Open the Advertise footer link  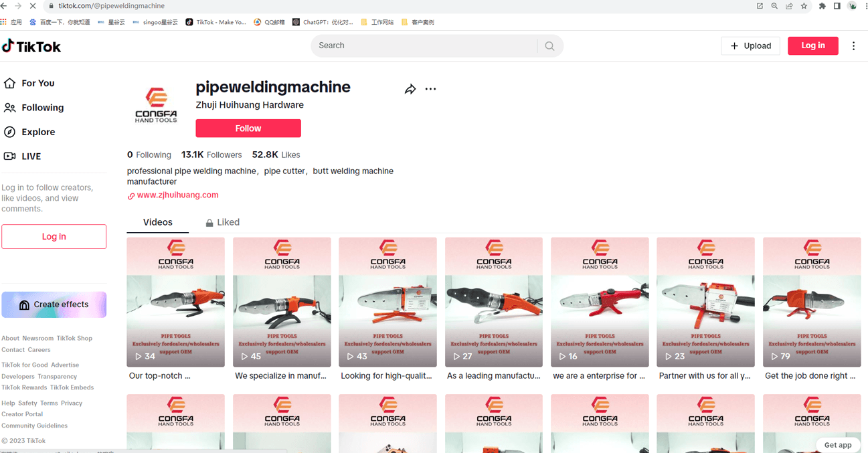[65, 365]
